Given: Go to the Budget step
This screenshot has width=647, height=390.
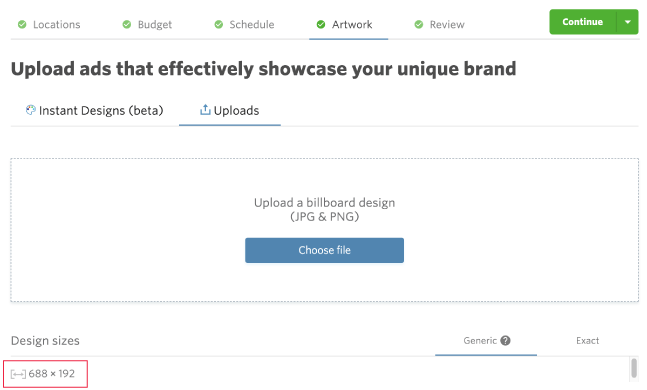Looking at the screenshot, I should click(147, 25).
